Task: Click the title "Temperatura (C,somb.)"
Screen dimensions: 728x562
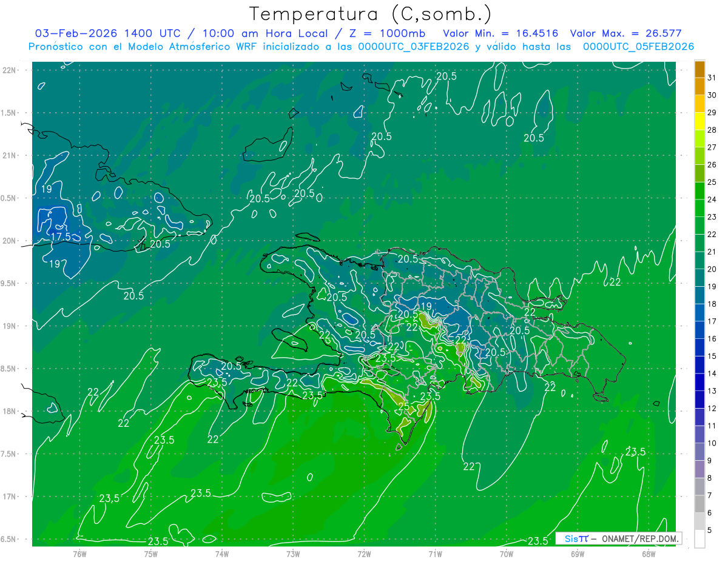Action: click(x=370, y=14)
